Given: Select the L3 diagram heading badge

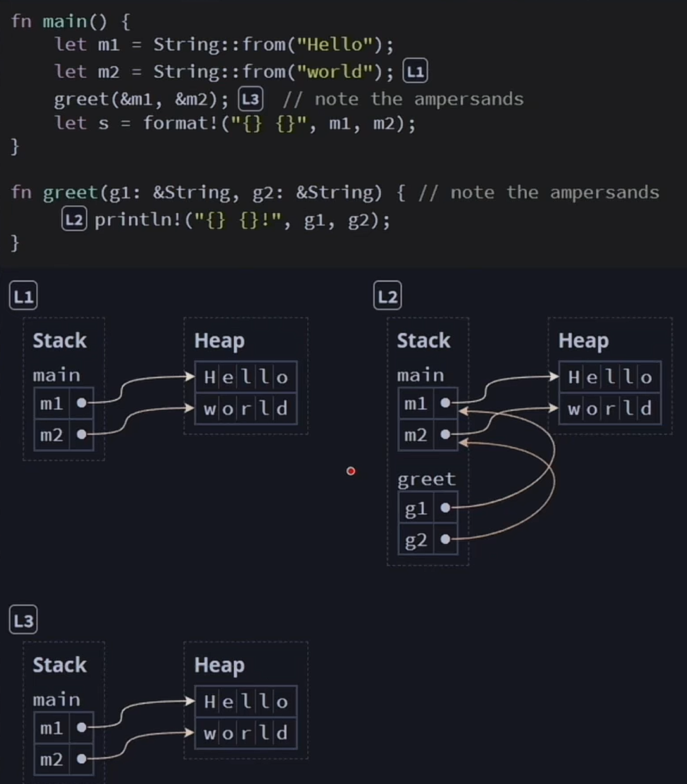Looking at the screenshot, I should [x=23, y=621].
